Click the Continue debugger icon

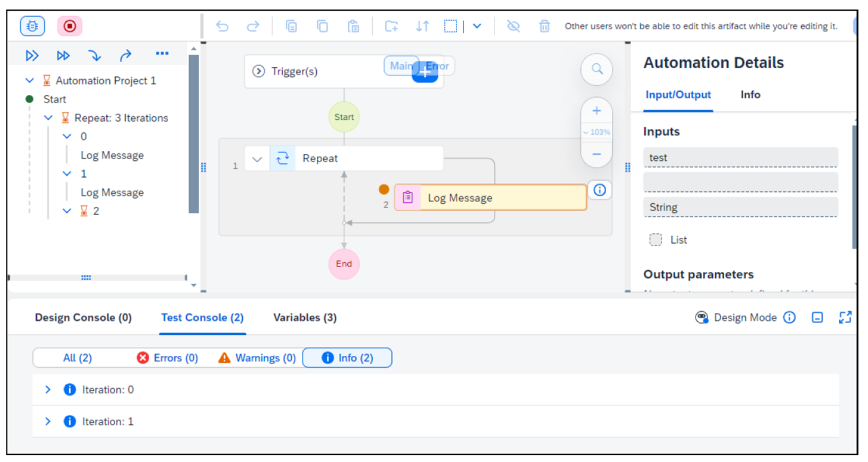32,55
